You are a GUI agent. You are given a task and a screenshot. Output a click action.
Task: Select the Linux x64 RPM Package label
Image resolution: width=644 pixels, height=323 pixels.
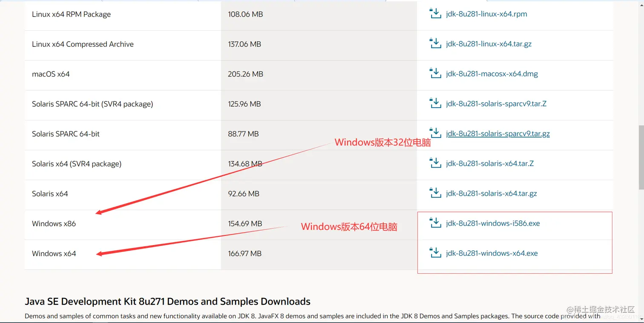[x=71, y=14]
